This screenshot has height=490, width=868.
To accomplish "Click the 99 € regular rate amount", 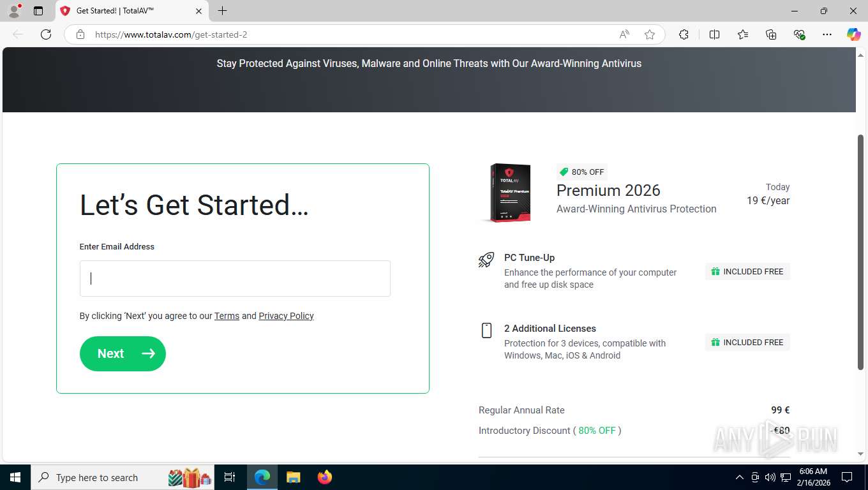I will tap(781, 410).
